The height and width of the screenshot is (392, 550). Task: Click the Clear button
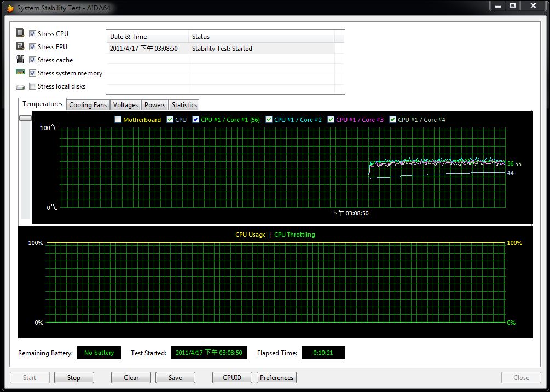[131, 378]
